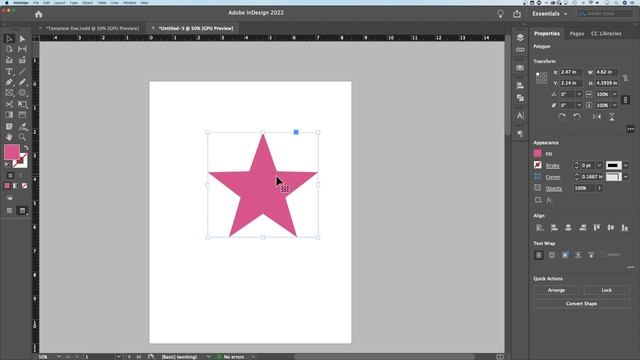The height and width of the screenshot is (360, 640).
Task: Open scale X percentage dropdown
Action: pos(615,94)
